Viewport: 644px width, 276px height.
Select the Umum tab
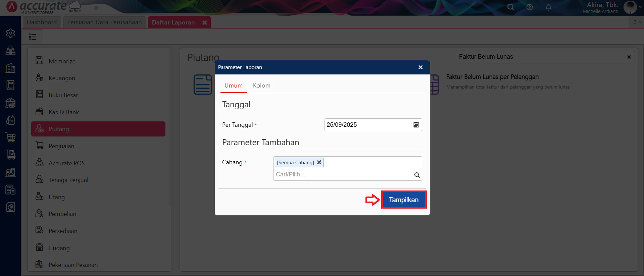(x=233, y=86)
